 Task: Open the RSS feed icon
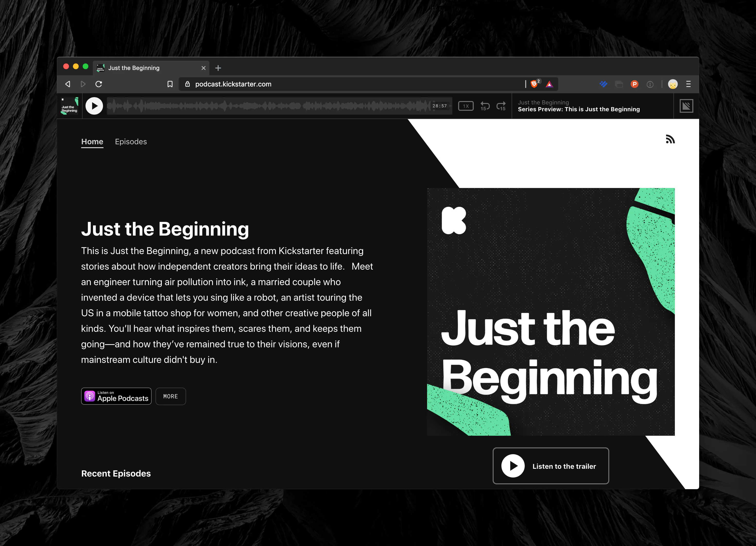coord(670,139)
